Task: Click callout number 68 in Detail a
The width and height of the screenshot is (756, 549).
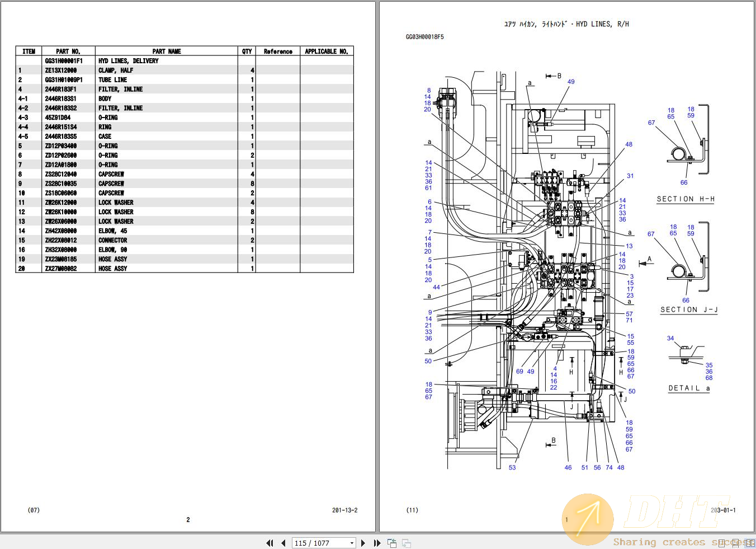Action: (x=709, y=378)
